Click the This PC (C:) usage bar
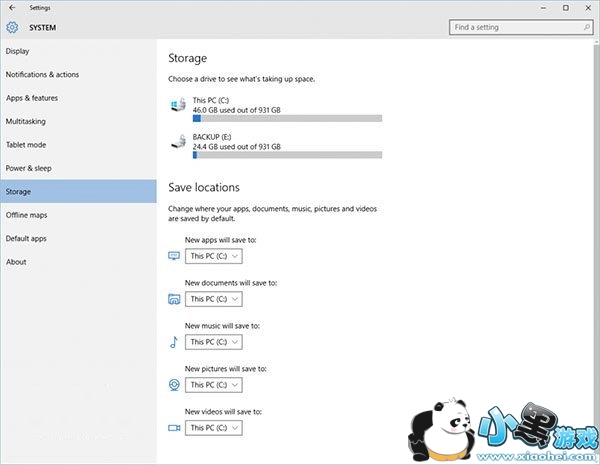 tap(287, 119)
